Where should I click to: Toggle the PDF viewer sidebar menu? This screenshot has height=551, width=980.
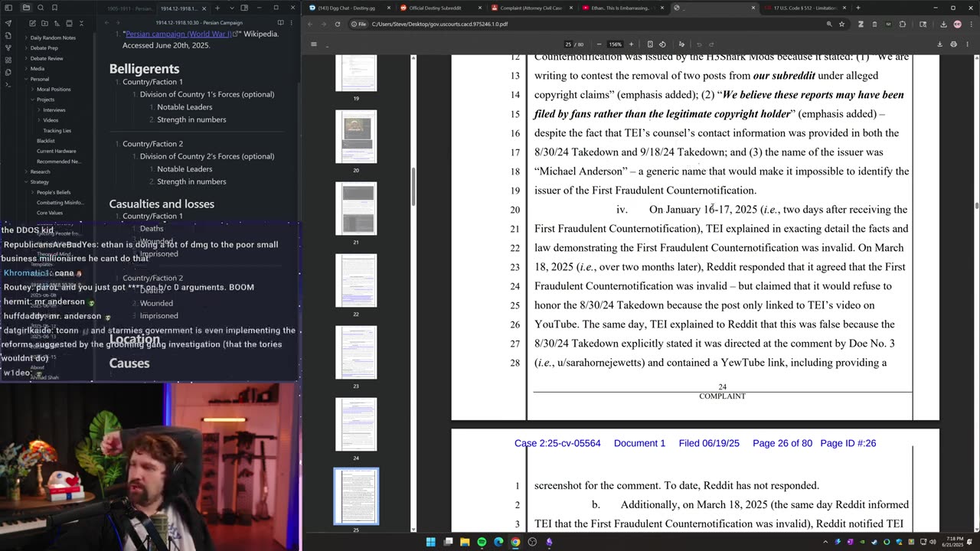313,44
